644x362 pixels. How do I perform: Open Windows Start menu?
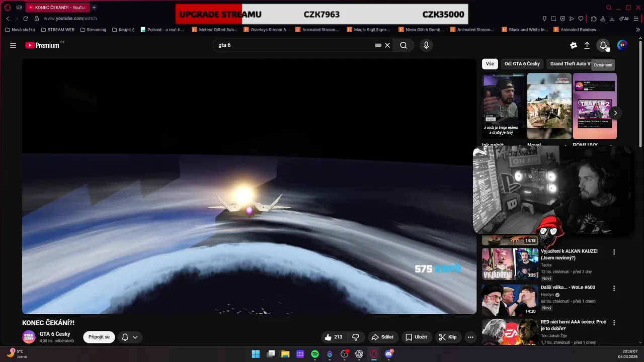click(x=256, y=354)
